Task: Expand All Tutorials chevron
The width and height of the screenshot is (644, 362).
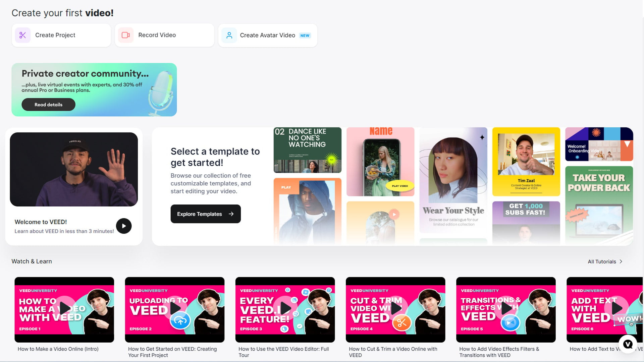Action: pyautogui.click(x=621, y=261)
